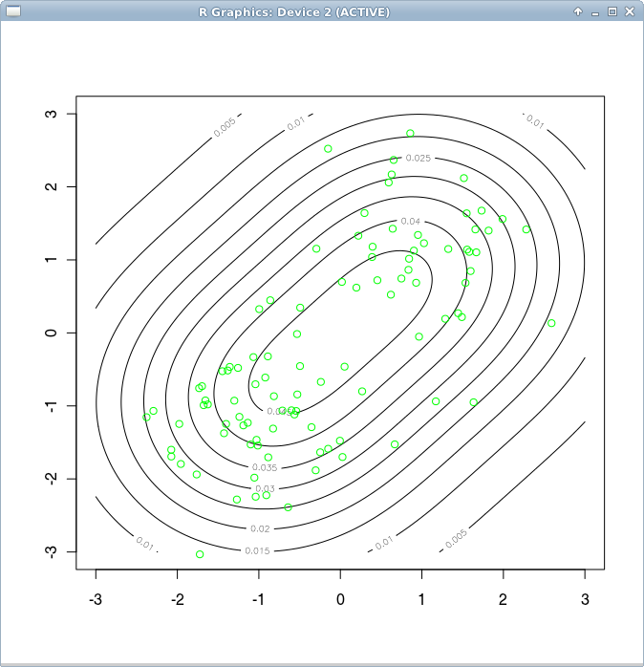Image resolution: width=644 pixels, height=667 pixels.
Task: Click the 0.005 label in upper-left contour
Action: tap(225, 126)
